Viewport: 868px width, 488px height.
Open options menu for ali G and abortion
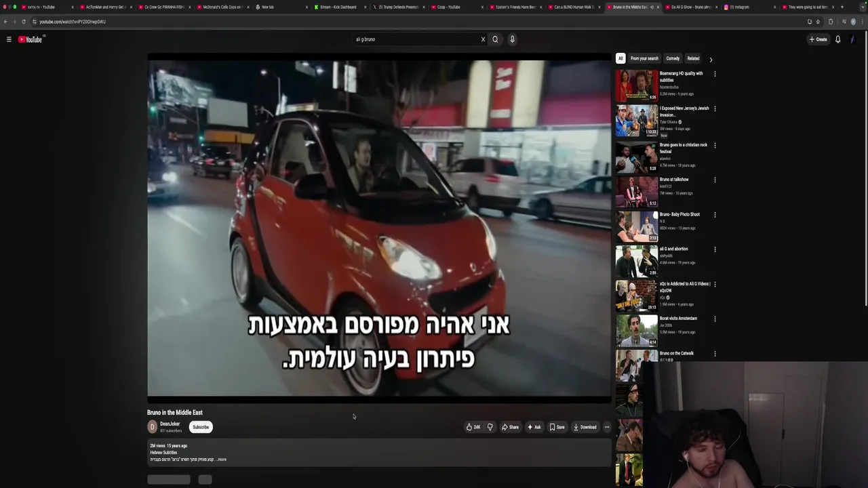pos(715,249)
